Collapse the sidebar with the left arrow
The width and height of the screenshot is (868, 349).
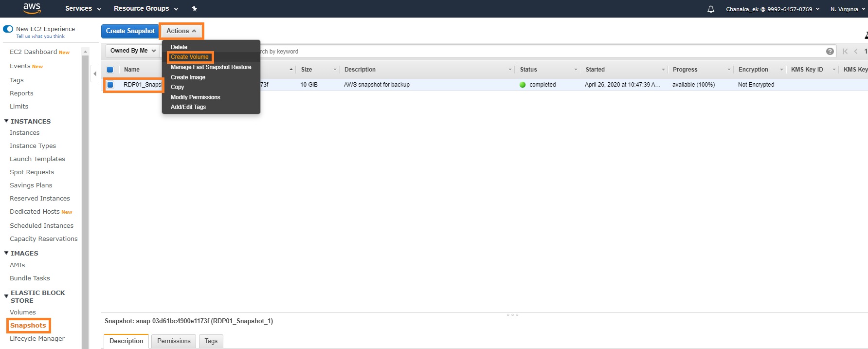pos(95,73)
